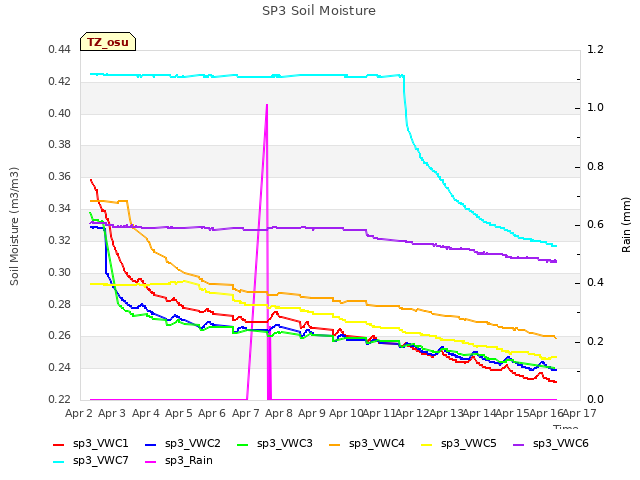
Task: Click the Apr 9 x-axis tick label
Action: coord(312,413)
